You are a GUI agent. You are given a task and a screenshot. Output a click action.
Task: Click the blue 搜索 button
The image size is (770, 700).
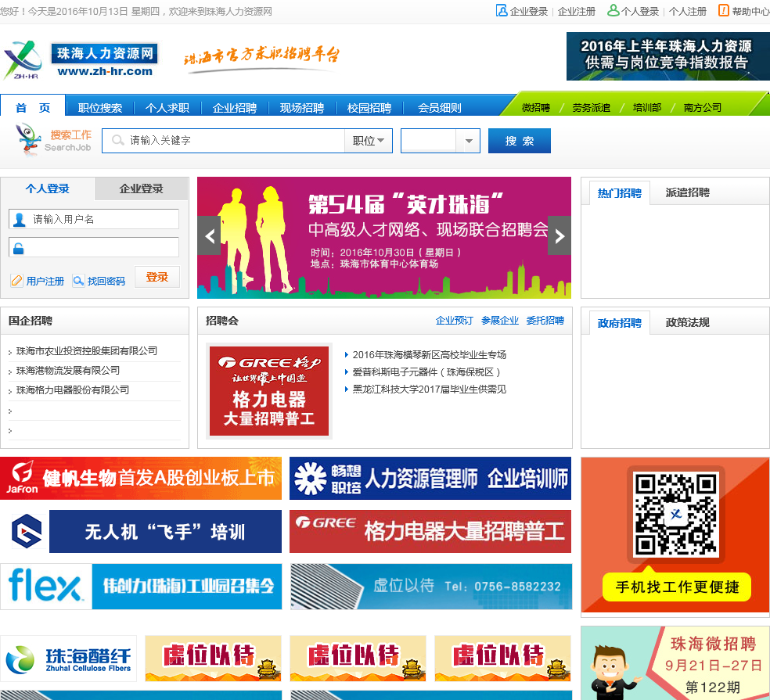[519, 141]
